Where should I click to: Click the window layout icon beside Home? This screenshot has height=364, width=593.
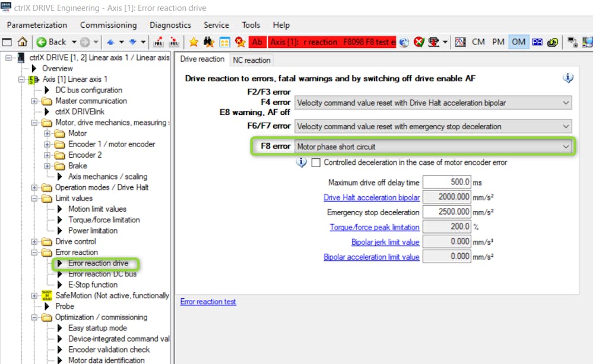click(7, 42)
